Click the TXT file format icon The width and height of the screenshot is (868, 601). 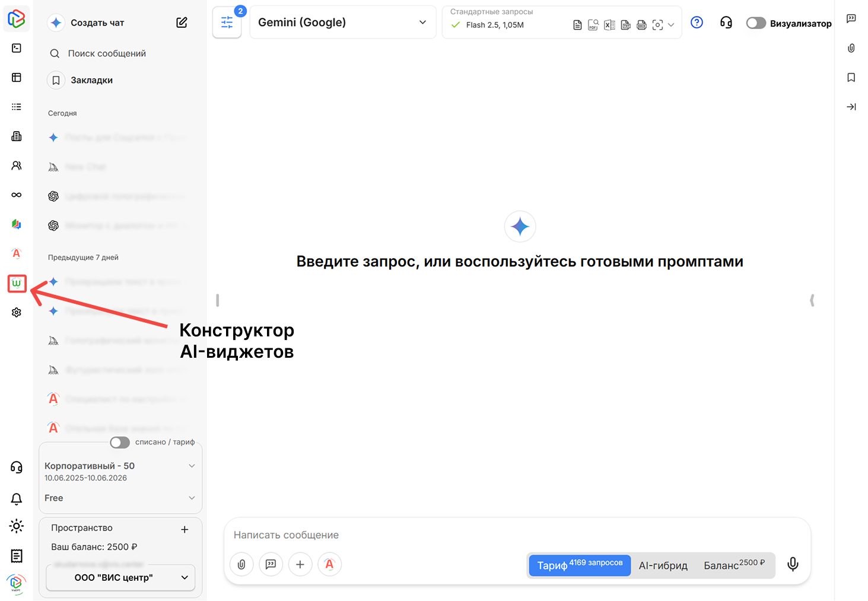pos(625,25)
